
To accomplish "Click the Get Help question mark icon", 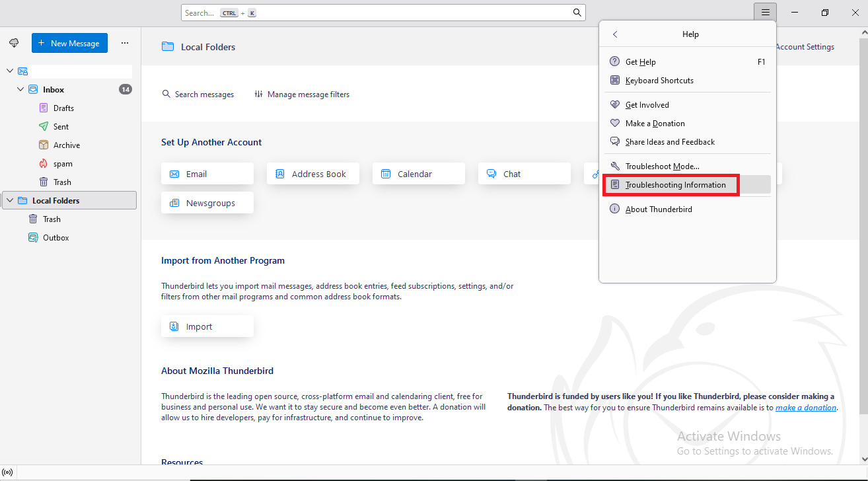I will click(614, 62).
